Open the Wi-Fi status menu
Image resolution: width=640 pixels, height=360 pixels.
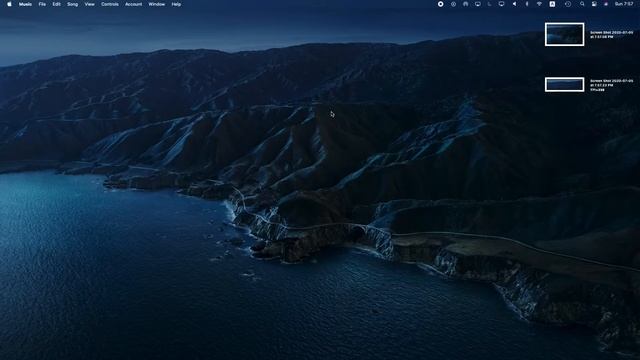539,4
